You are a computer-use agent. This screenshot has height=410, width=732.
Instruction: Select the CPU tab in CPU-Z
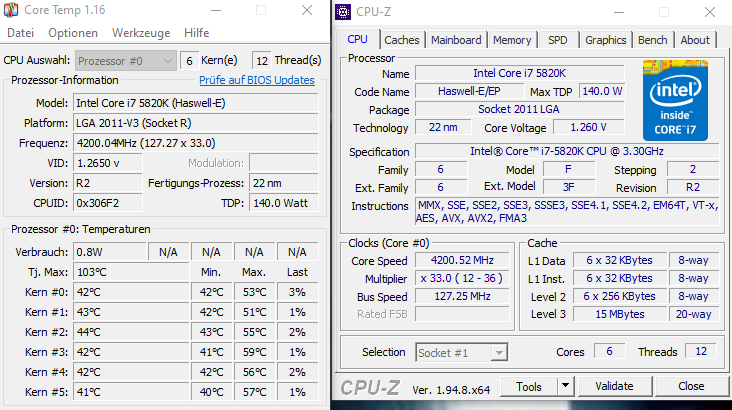coord(358,39)
